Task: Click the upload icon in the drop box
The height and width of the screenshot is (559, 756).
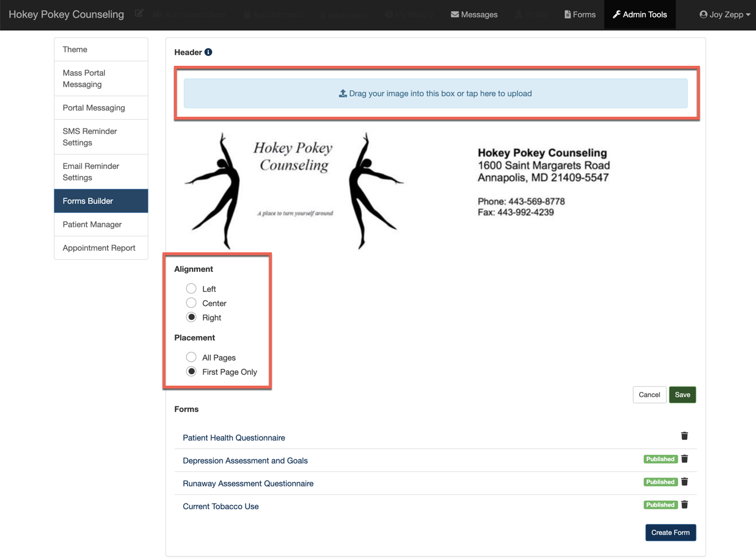Action: [343, 93]
